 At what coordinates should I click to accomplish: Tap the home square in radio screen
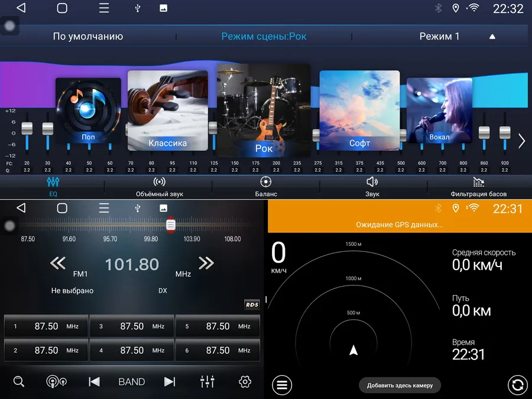62,207
